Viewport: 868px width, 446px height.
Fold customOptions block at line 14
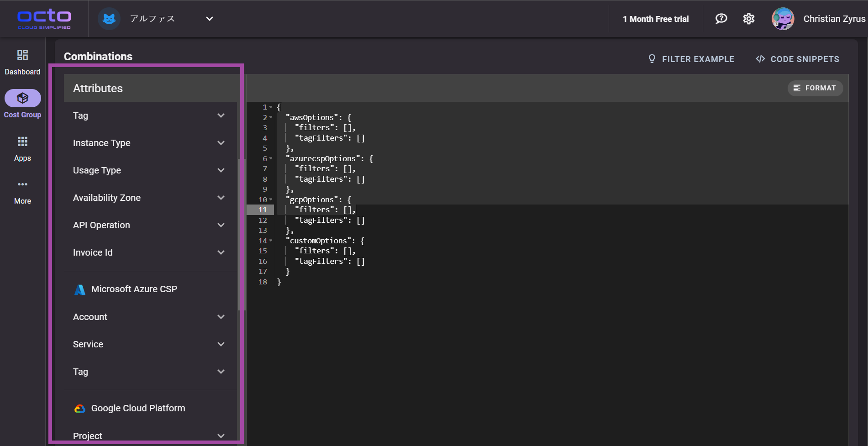point(271,241)
